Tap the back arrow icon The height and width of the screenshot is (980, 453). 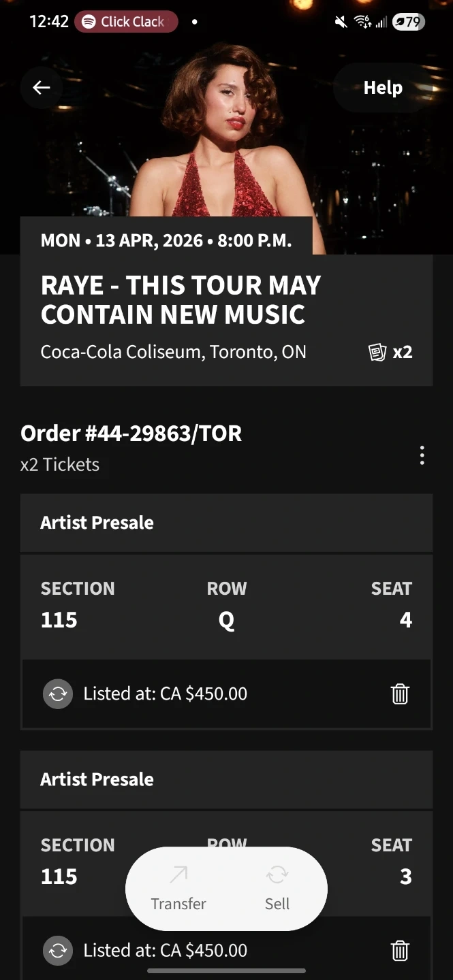(x=42, y=87)
